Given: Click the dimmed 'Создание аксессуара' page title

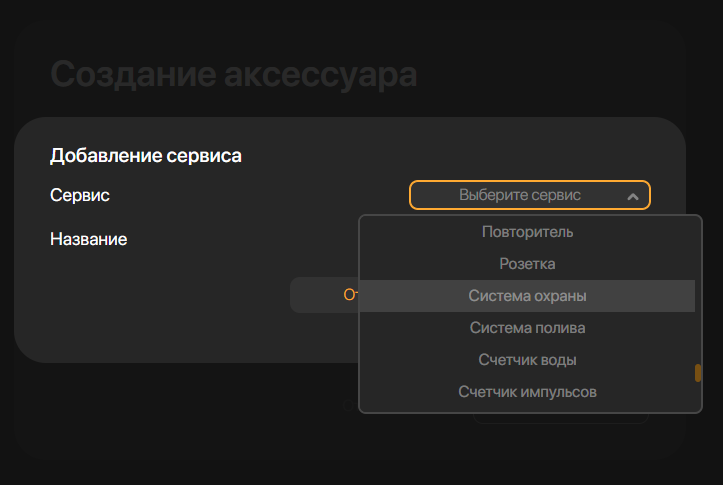Looking at the screenshot, I should pos(233,76).
